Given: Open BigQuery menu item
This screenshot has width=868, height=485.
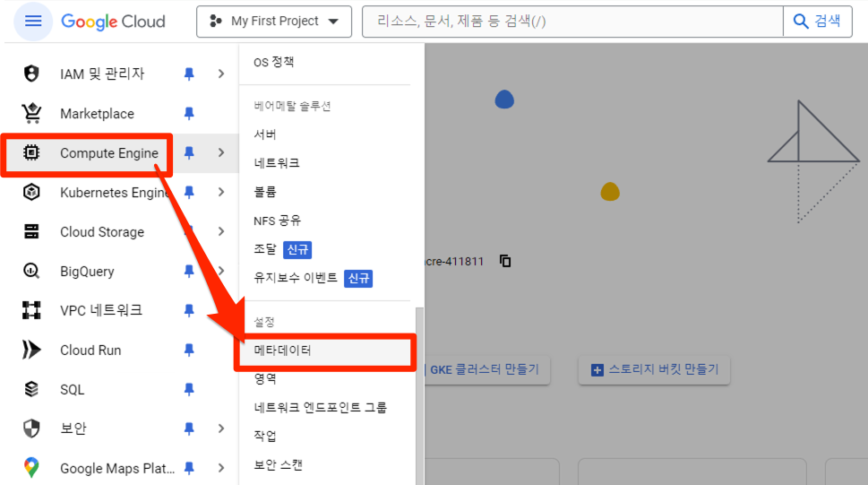Looking at the screenshot, I should coord(87,271).
